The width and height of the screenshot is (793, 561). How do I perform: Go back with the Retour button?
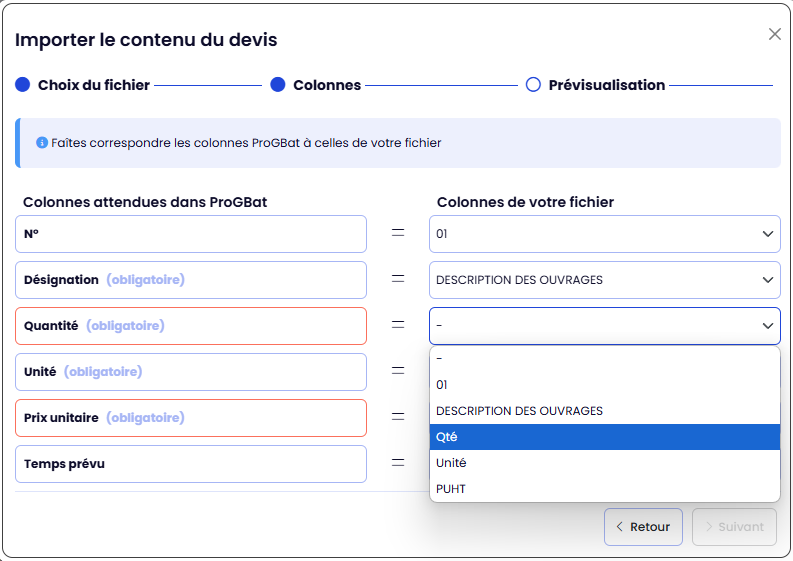(643, 527)
